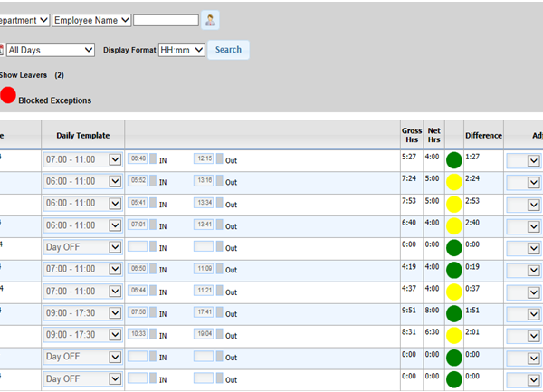Click green status circle in 9:51 gross hours row
The height and width of the screenshot is (392, 543).
tap(453, 313)
